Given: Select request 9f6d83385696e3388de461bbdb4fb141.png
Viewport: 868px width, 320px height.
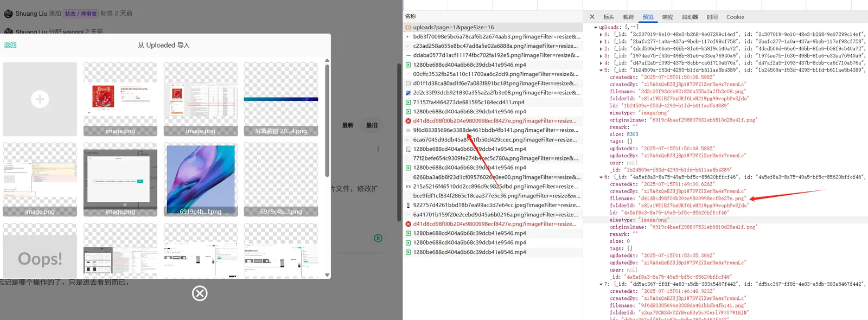Looking at the screenshot, I should (x=493, y=130).
